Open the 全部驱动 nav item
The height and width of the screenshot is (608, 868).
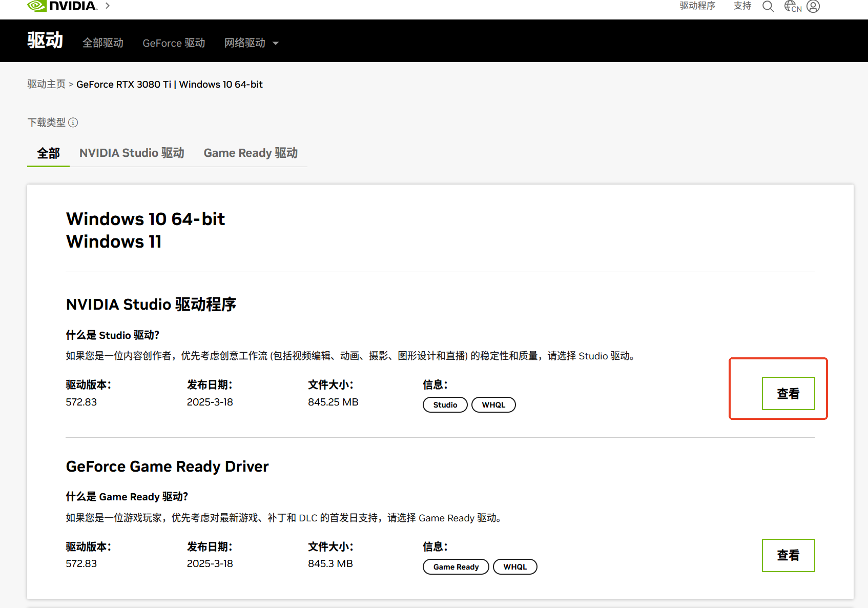103,43
